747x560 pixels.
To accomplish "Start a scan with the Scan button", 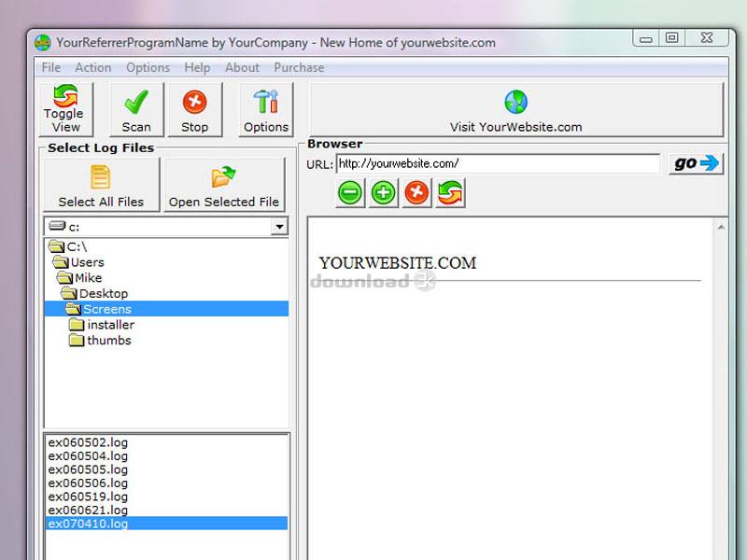I will pos(136,109).
